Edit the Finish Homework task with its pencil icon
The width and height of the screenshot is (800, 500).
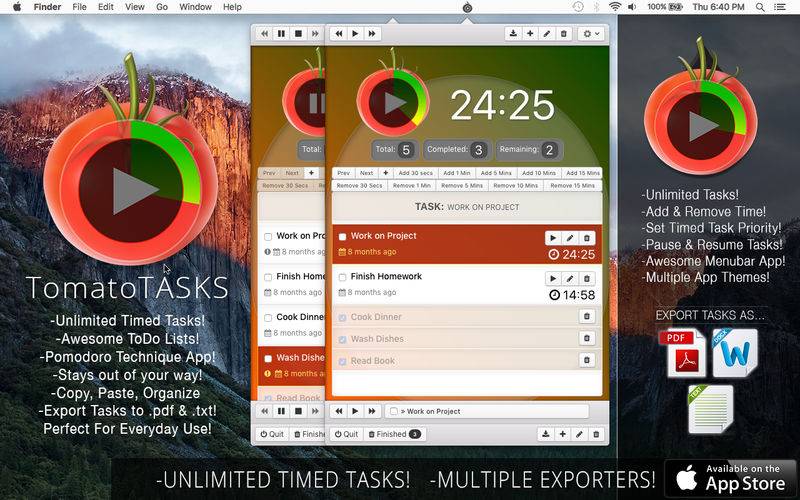570,278
